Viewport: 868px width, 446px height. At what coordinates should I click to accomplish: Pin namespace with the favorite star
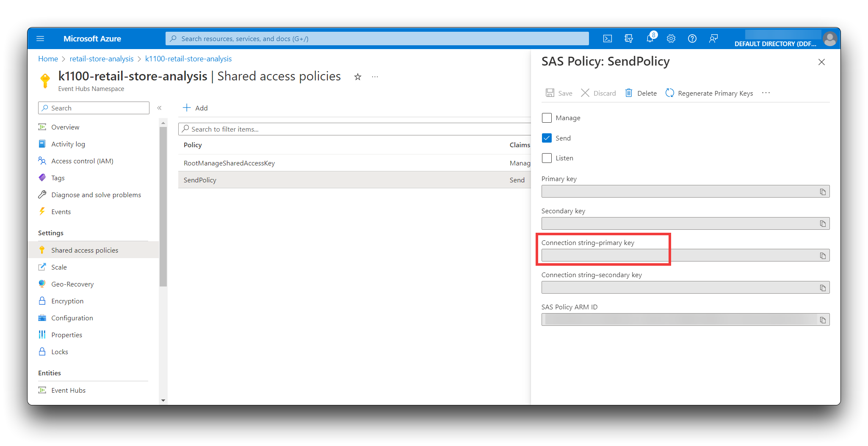click(x=358, y=77)
